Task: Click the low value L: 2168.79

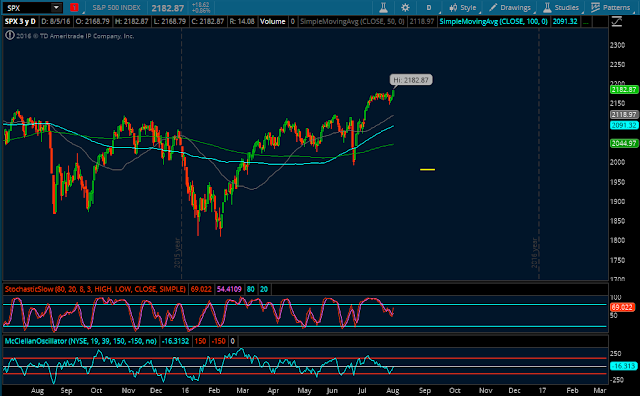Action: pos(169,21)
